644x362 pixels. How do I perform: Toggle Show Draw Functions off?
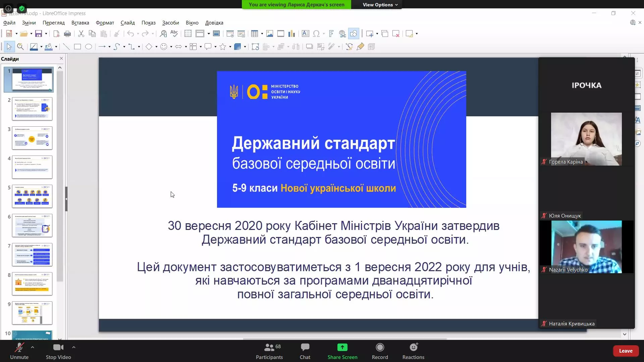[x=353, y=34]
